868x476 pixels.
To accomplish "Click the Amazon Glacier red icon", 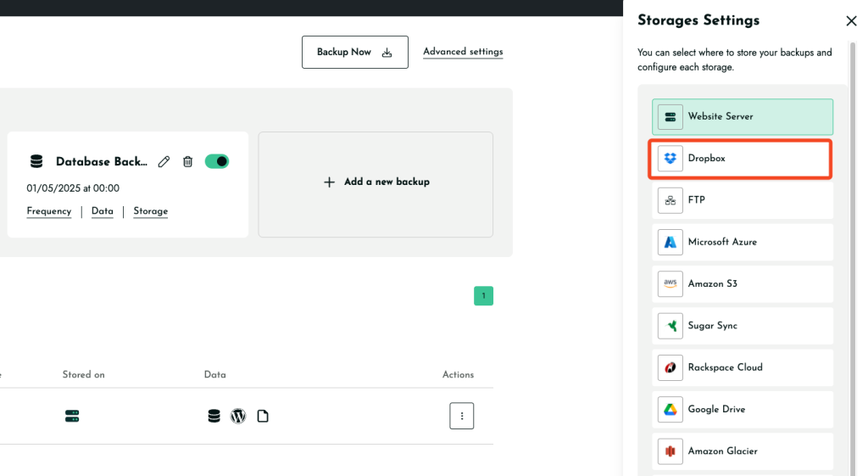I will point(670,451).
